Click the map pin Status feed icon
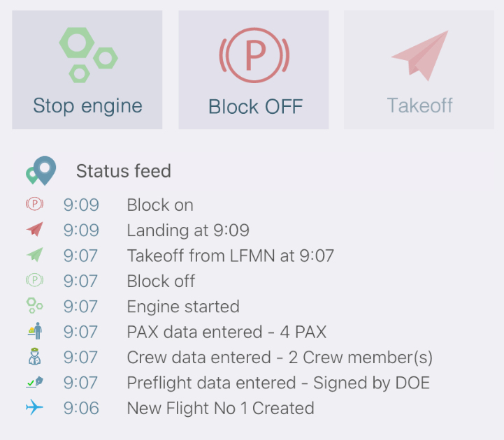504x440 pixels. click(41, 170)
